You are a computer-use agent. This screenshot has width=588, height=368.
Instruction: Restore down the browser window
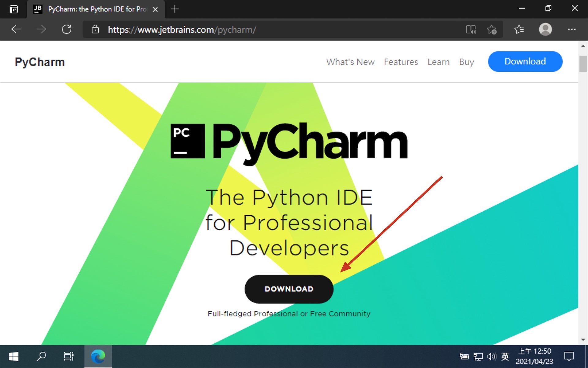point(548,9)
